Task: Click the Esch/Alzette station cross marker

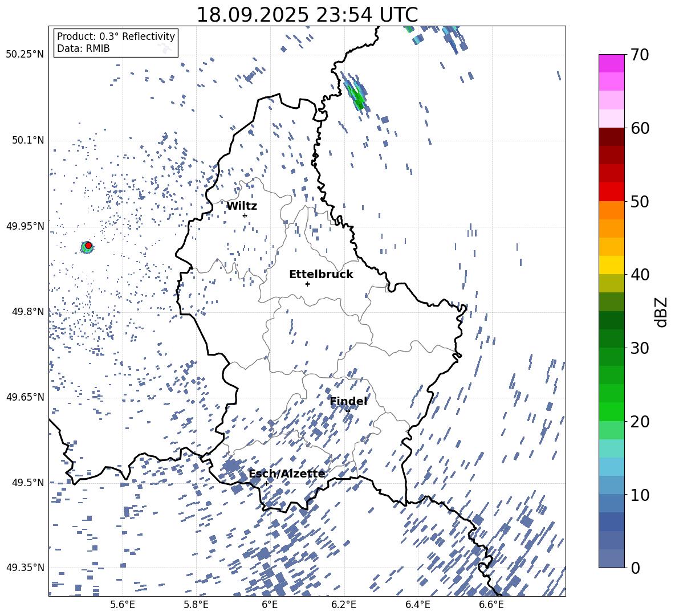Action: coord(266,483)
